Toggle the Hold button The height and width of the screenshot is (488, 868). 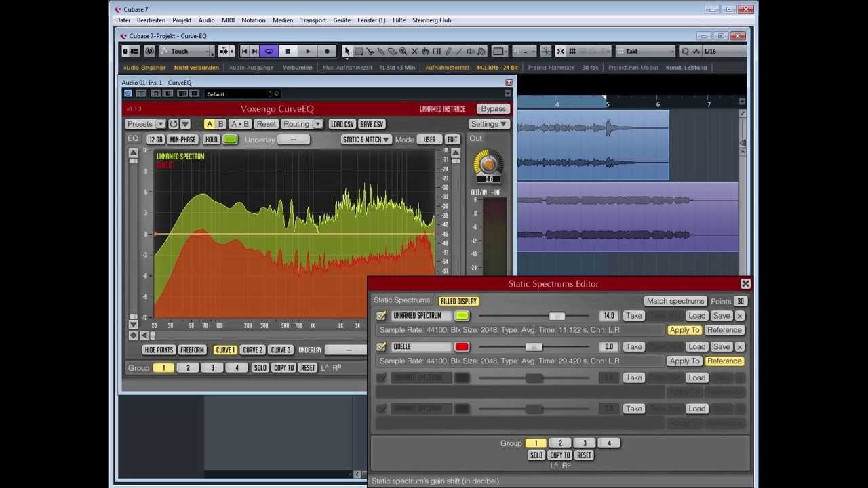pyautogui.click(x=212, y=140)
